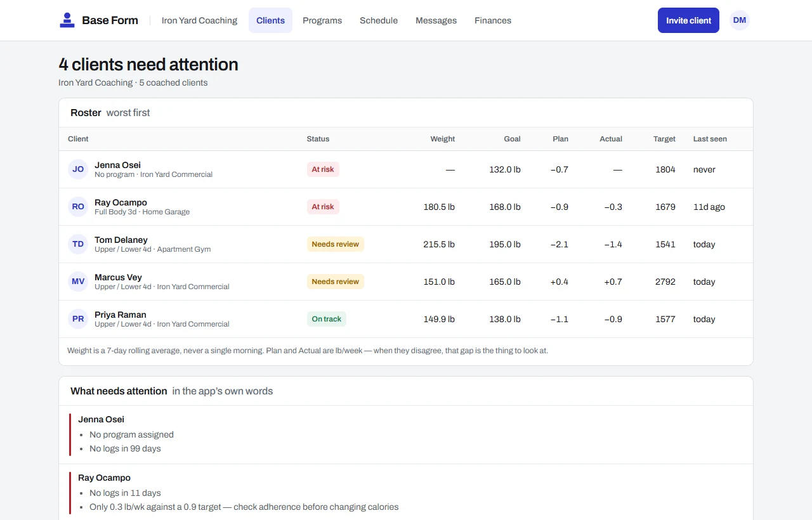Open Priya Raman's client profile
The width and height of the screenshot is (812, 520).
click(406, 319)
